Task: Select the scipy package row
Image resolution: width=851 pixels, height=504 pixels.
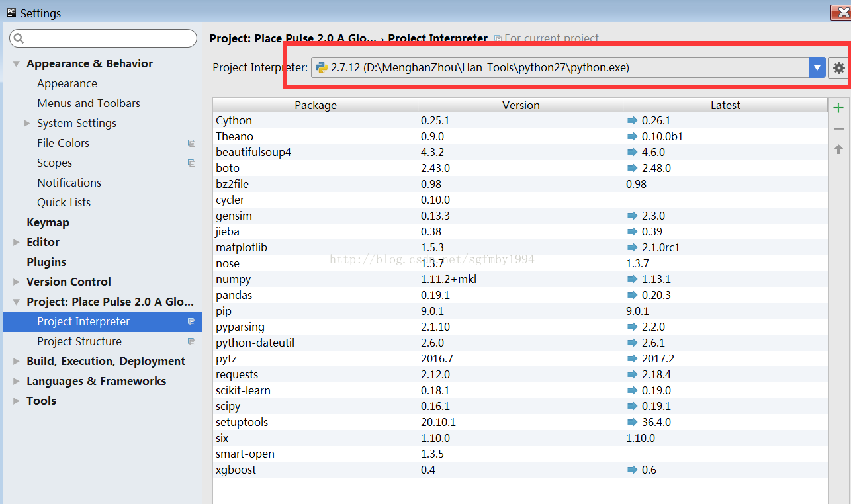Action: (520, 406)
